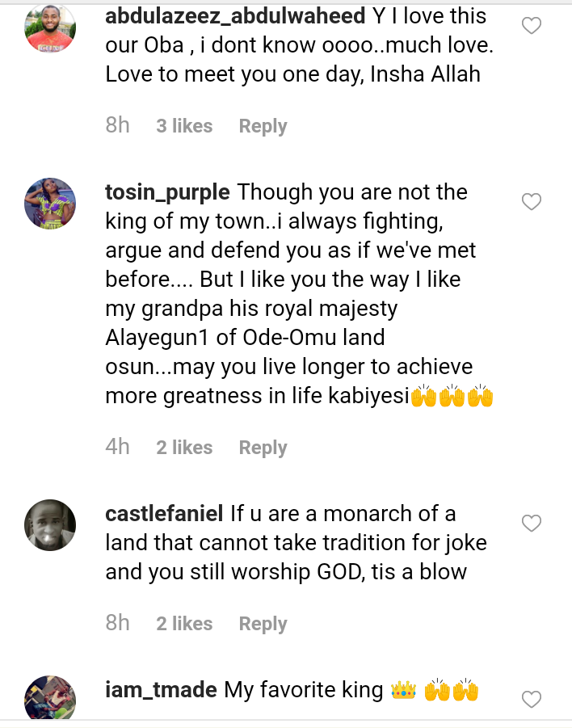Open tosin_purple's profile avatar
The width and height of the screenshot is (572, 728).
(50, 204)
